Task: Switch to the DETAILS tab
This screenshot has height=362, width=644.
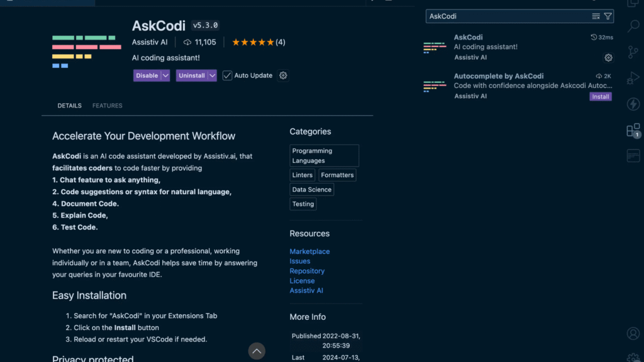Action: [x=69, y=106]
